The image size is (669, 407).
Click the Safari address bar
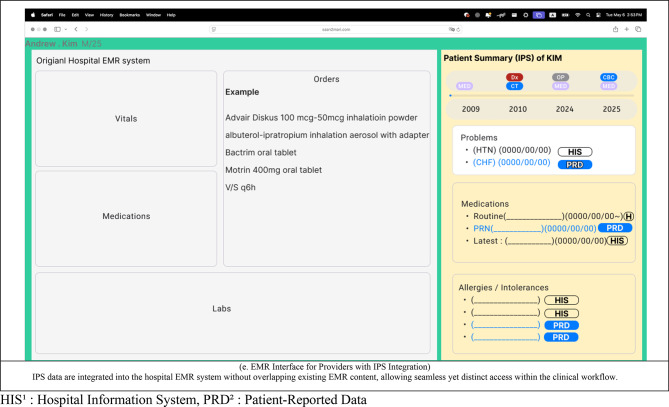336,29
